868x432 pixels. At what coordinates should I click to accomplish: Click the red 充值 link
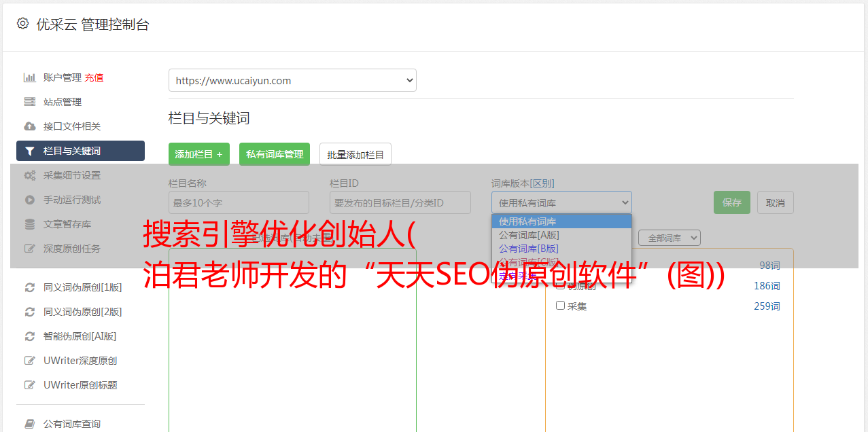point(94,77)
